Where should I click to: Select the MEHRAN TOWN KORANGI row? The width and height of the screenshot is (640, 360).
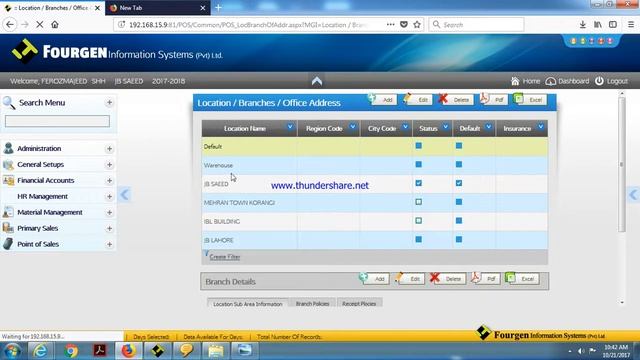pos(375,202)
